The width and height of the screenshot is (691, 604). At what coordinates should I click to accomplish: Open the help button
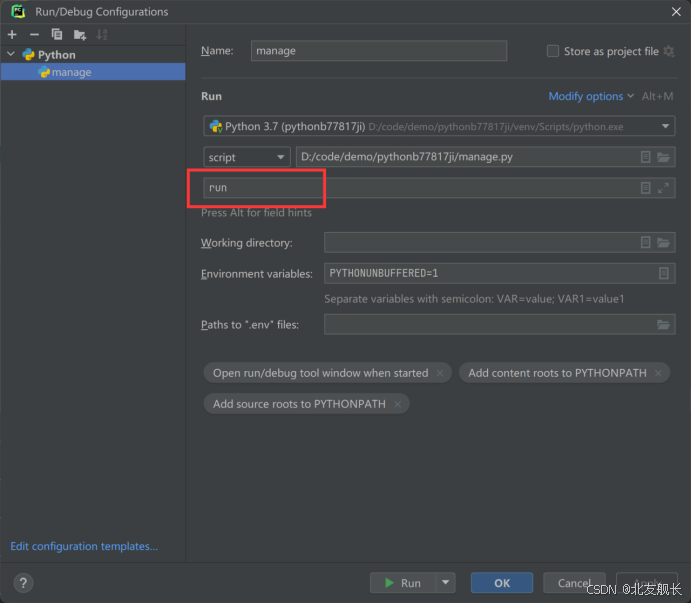coord(23,583)
